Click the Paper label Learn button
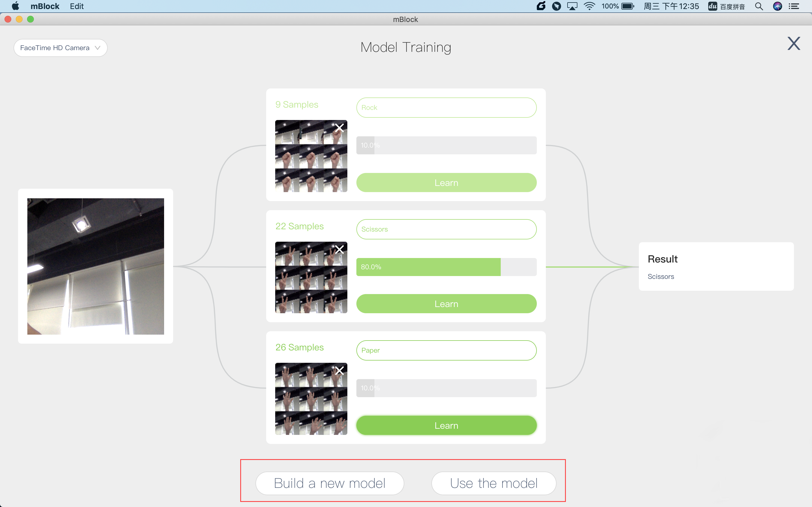The height and width of the screenshot is (507, 812). point(445,425)
